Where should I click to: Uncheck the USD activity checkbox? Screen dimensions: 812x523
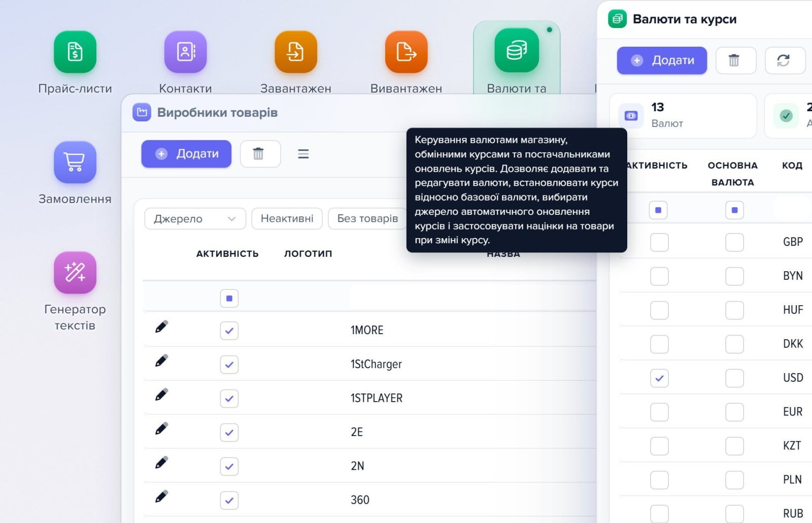(659, 378)
